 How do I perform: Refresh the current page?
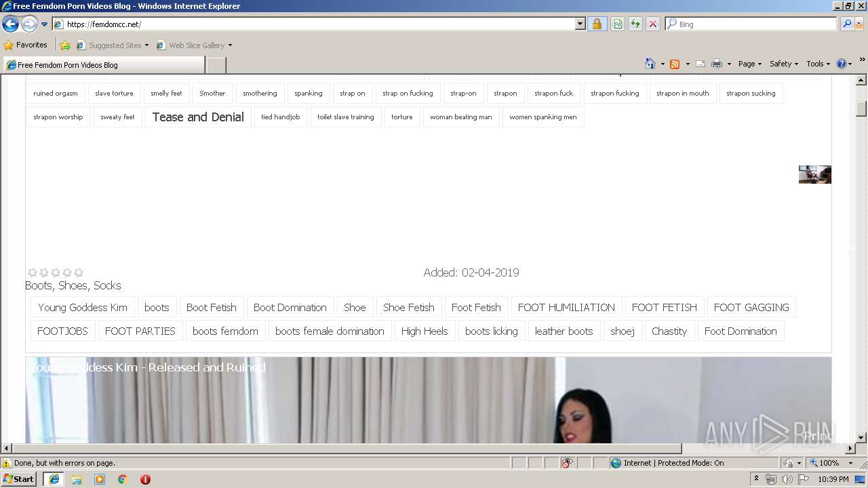pos(635,24)
